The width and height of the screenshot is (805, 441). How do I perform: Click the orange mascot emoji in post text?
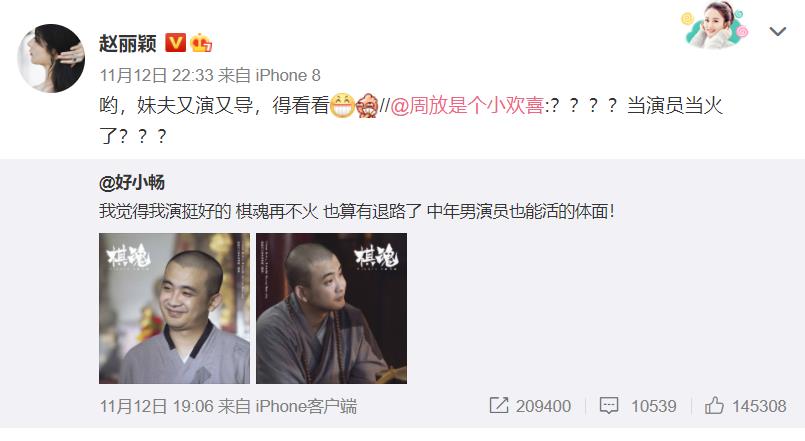pos(367,106)
